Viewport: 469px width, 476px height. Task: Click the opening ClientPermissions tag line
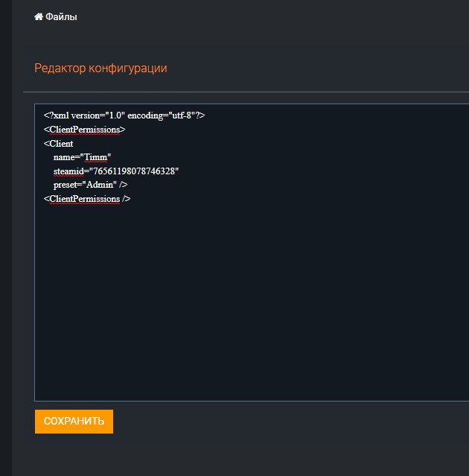(84, 130)
